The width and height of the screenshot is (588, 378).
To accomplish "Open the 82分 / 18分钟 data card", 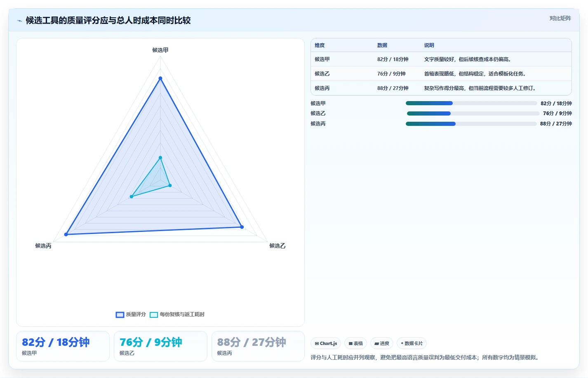I will pos(63,346).
